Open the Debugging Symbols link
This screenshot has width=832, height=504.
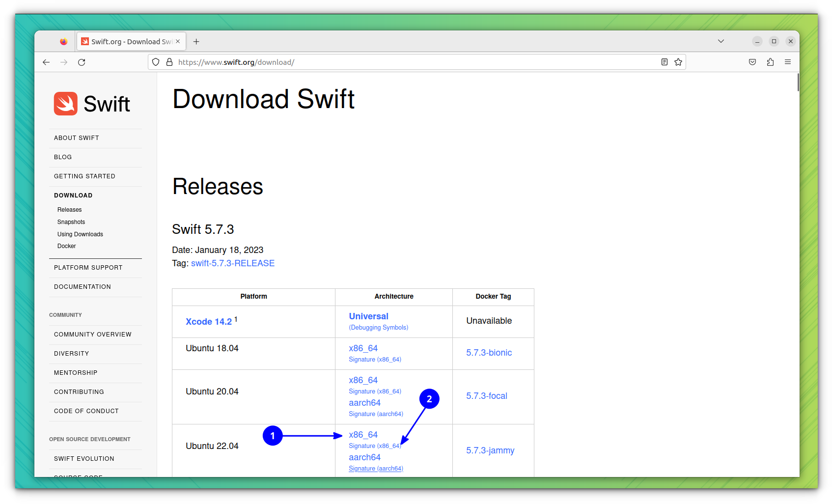[379, 328]
